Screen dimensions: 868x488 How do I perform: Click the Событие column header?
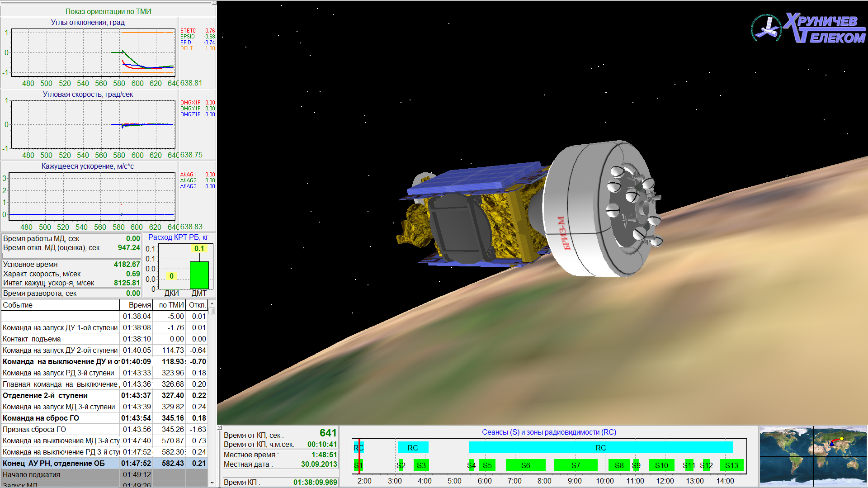[x=60, y=305]
